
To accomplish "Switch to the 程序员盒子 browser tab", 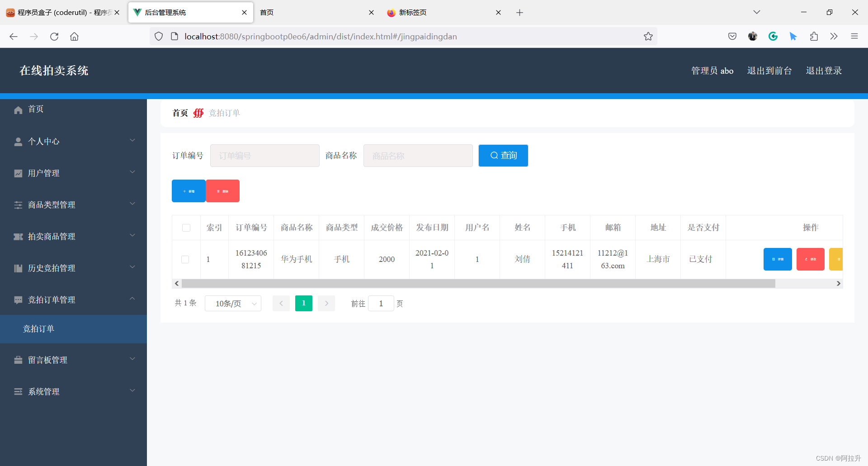I will tap(62, 13).
